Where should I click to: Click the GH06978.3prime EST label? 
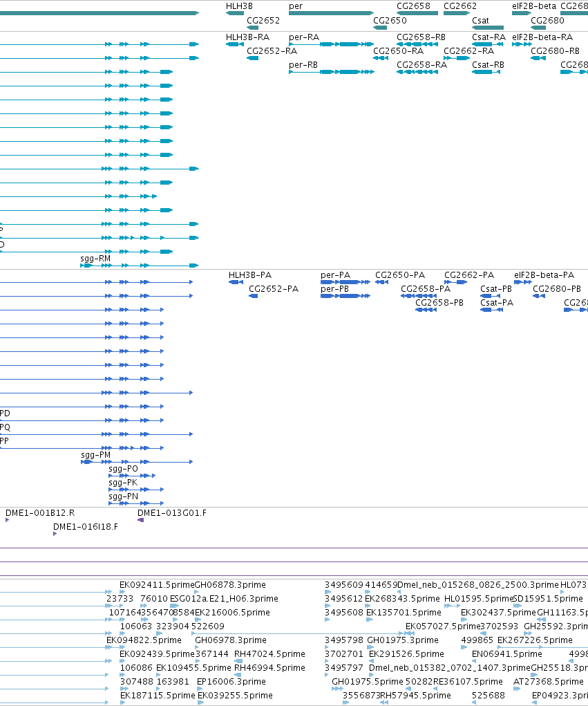tap(231, 640)
